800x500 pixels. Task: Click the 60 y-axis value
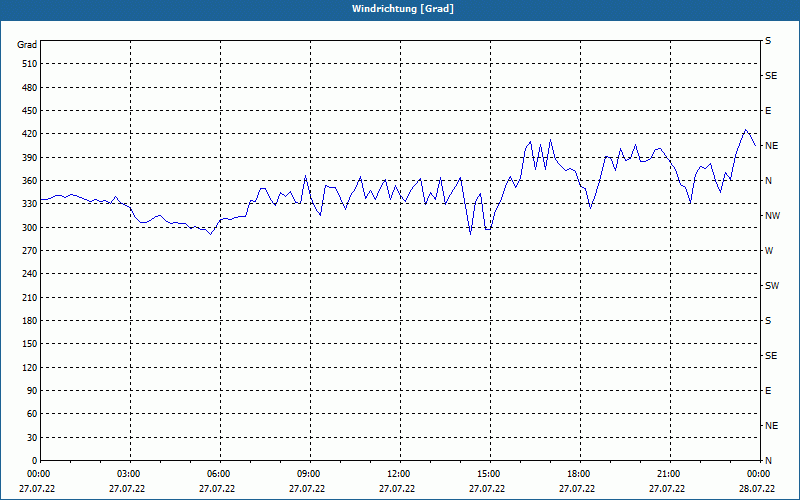point(32,414)
